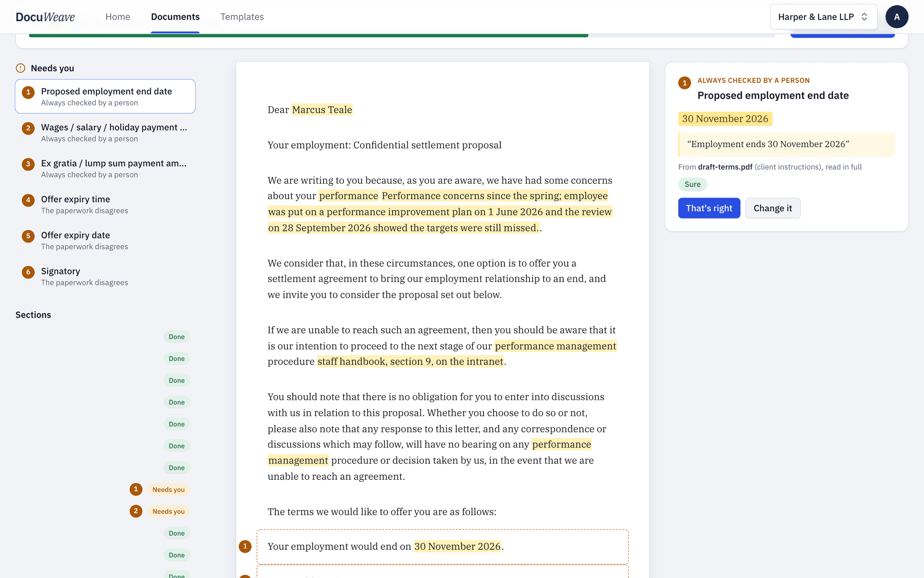Open the Harper & Lane LLP workspace switcher
924x578 pixels.
(824, 17)
